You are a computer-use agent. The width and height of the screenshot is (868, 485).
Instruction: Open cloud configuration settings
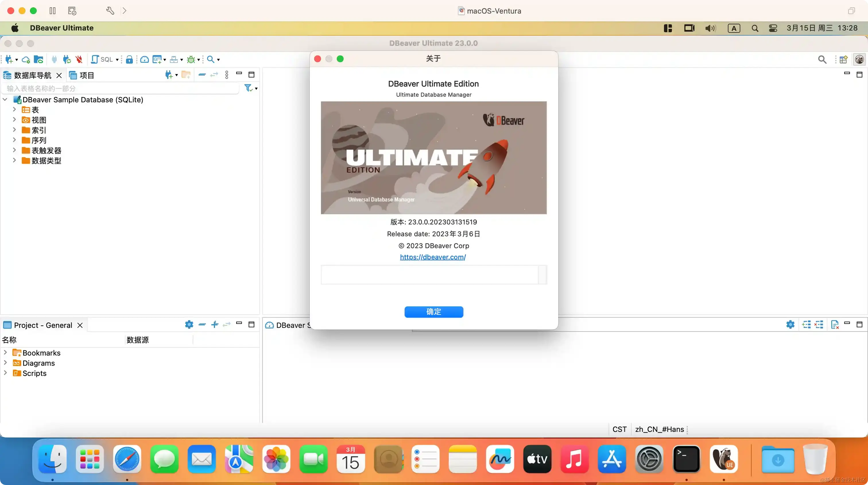pos(26,59)
